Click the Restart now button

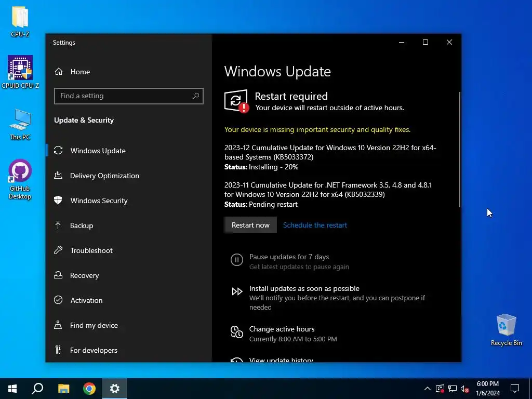[x=250, y=225]
